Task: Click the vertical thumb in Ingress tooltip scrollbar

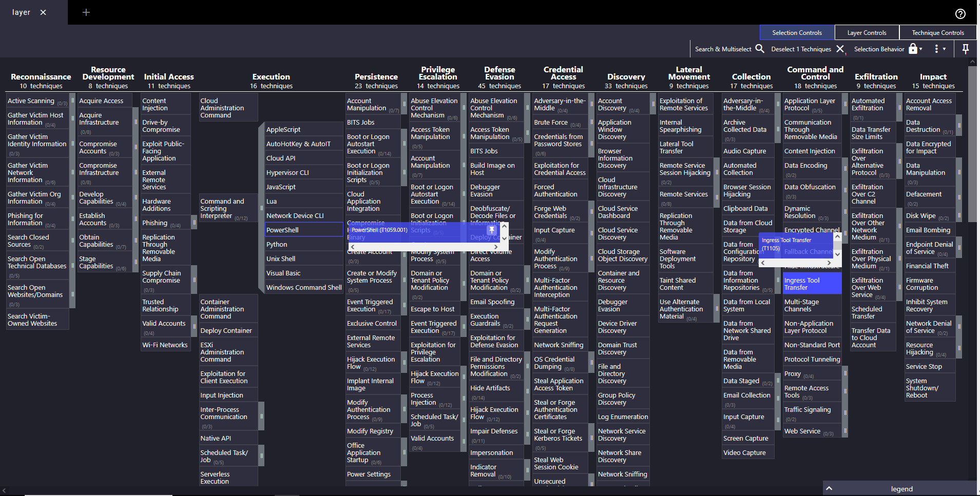Action: (837, 245)
